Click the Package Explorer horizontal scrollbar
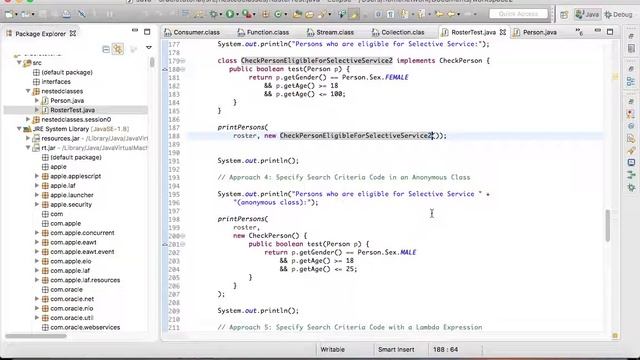Viewport: 640px width, 360px height. coord(36,336)
